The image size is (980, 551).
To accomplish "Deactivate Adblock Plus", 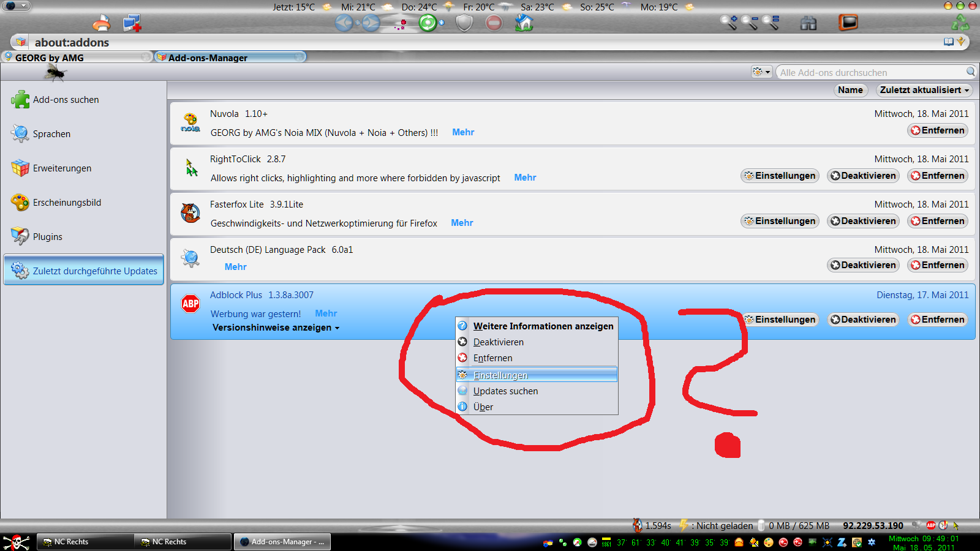I will pyautogui.click(x=863, y=320).
